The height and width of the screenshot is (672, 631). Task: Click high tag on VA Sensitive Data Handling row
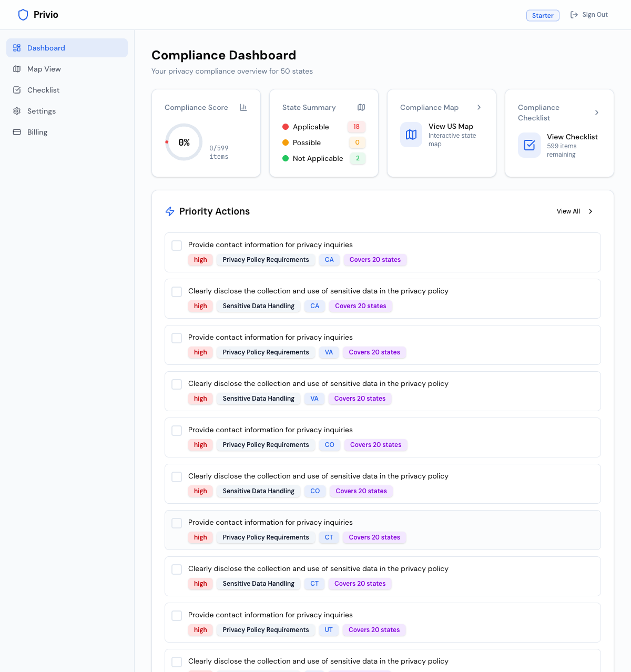[200, 399]
